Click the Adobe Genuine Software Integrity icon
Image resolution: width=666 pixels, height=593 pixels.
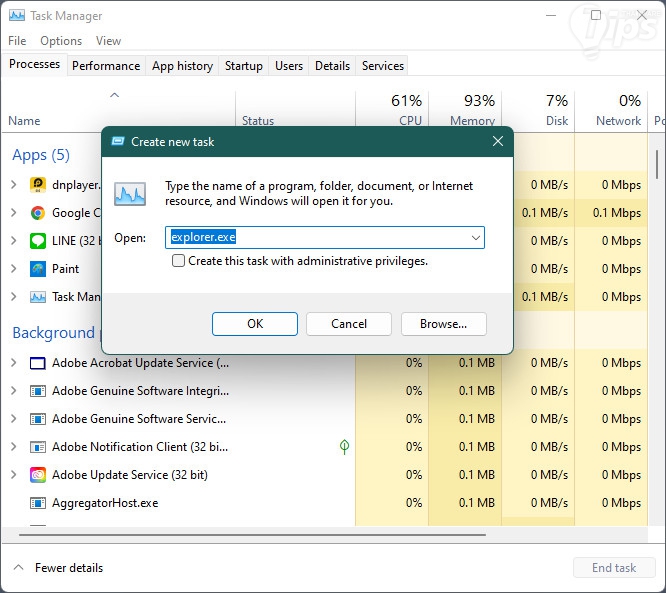click(38, 391)
